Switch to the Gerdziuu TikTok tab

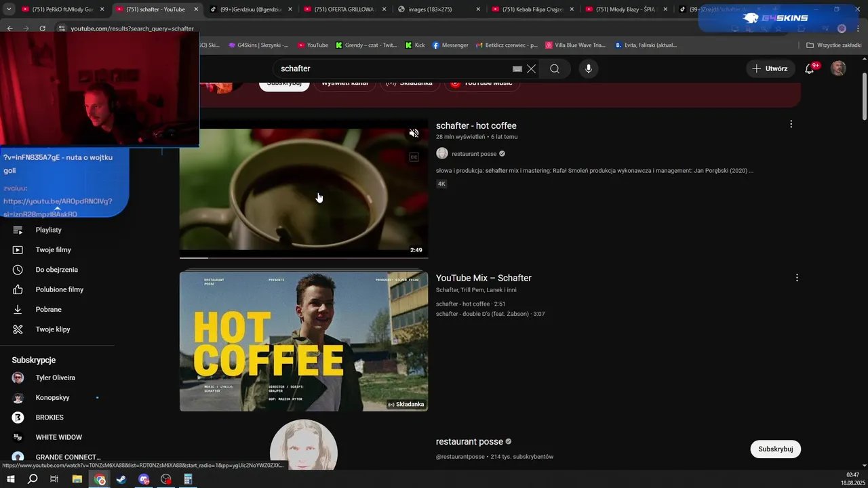coord(251,9)
